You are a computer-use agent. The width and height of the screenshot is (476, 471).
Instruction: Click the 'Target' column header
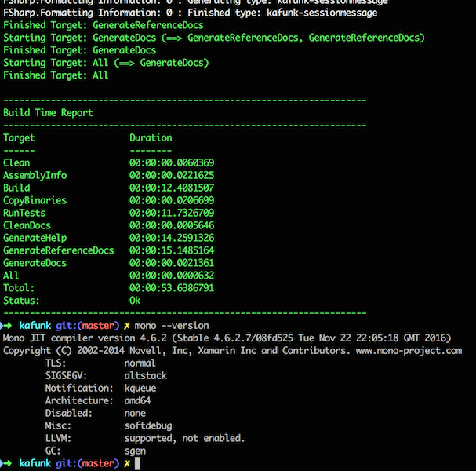[19, 138]
